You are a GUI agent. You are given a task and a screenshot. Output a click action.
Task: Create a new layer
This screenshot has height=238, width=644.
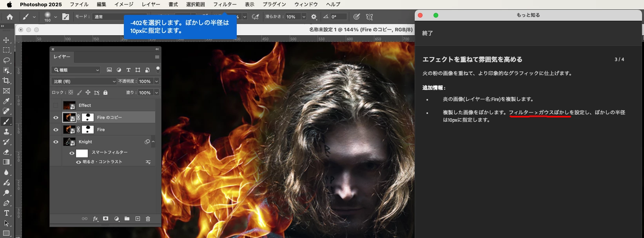point(138,219)
